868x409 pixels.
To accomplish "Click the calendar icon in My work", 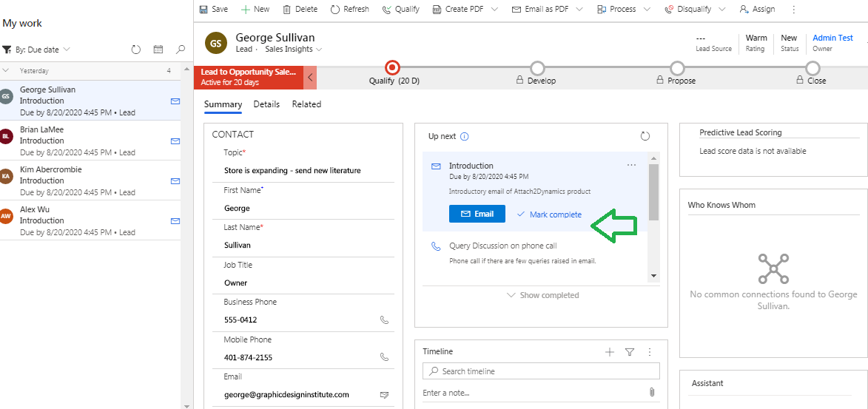I will tap(158, 50).
